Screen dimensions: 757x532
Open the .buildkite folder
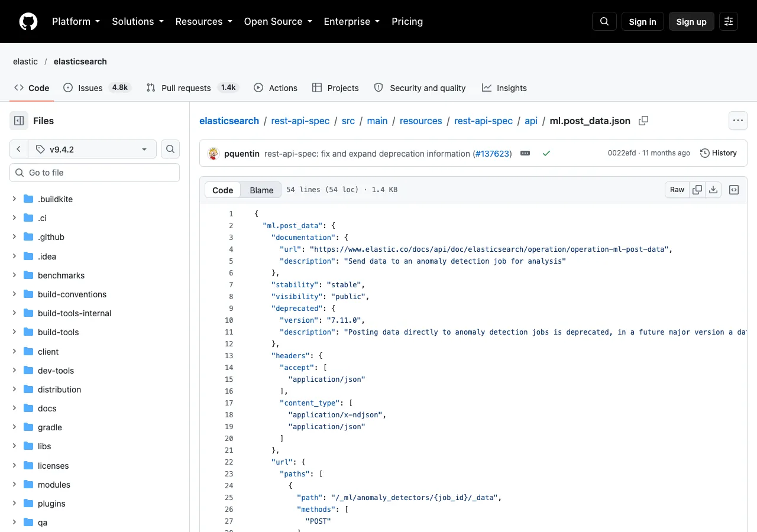pyautogui.click(x=55, y=199)
